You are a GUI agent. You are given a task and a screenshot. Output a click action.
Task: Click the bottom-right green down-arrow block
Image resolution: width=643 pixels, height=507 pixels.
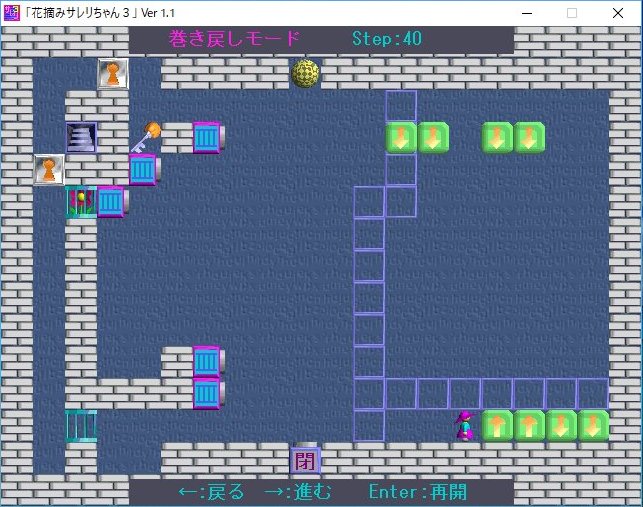point(593,425)
